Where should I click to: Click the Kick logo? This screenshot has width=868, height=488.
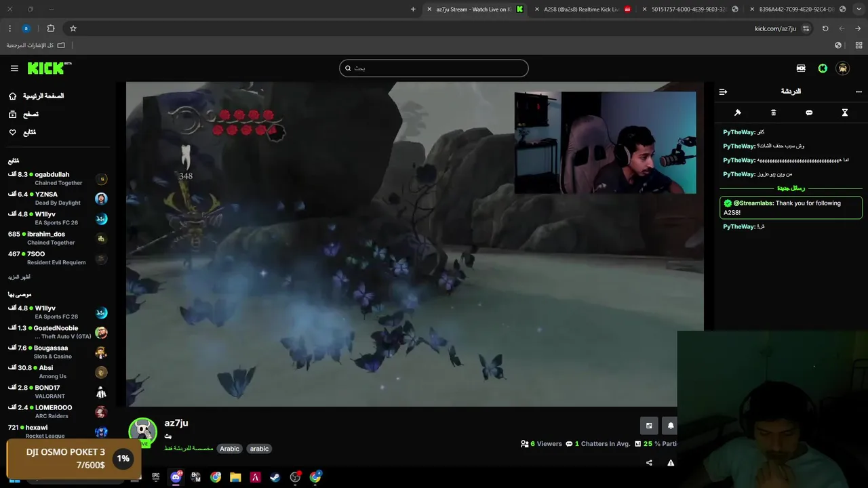tap(49, 68)
